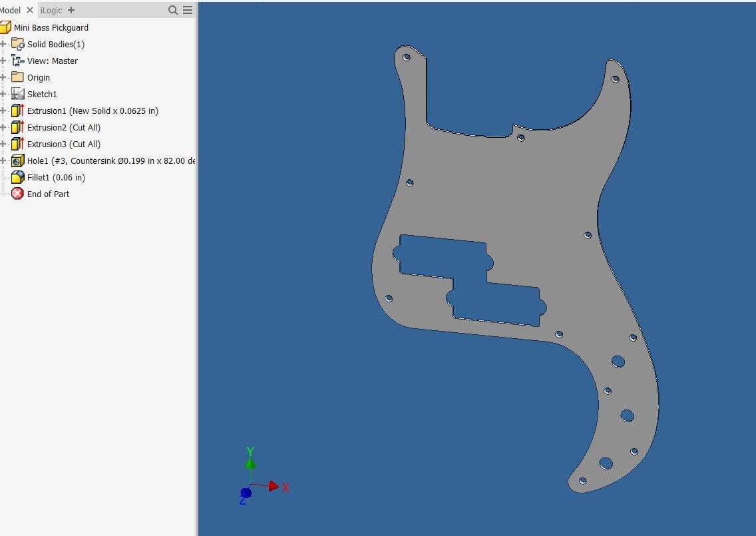
Task: Add a new browser panel tab with plus
Action: 71,10
